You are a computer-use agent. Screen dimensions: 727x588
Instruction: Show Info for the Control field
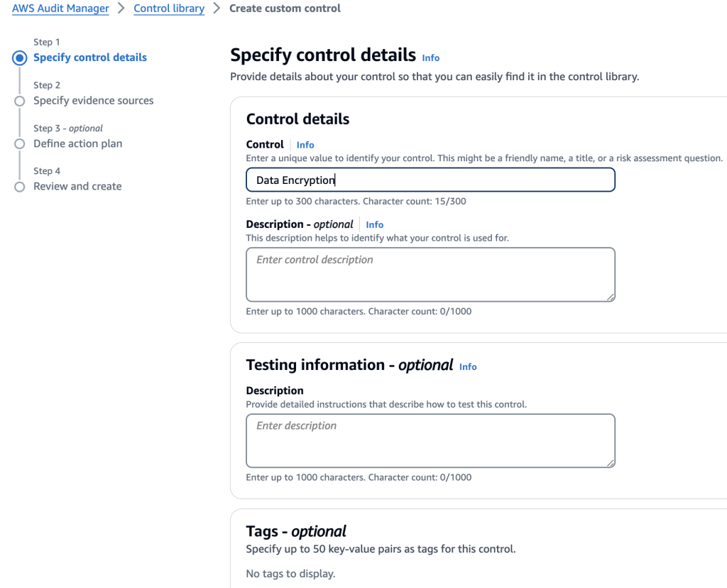click(x=305, y=145)
